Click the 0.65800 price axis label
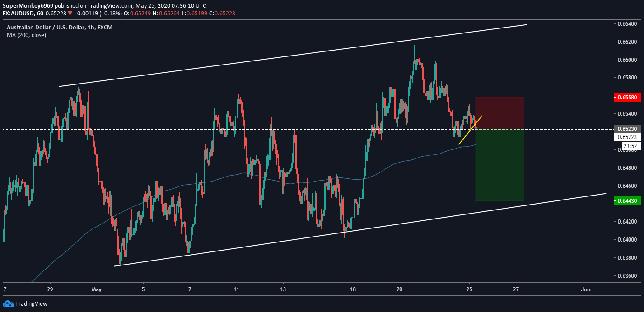The image size is (644, 312). pos(627,78)
